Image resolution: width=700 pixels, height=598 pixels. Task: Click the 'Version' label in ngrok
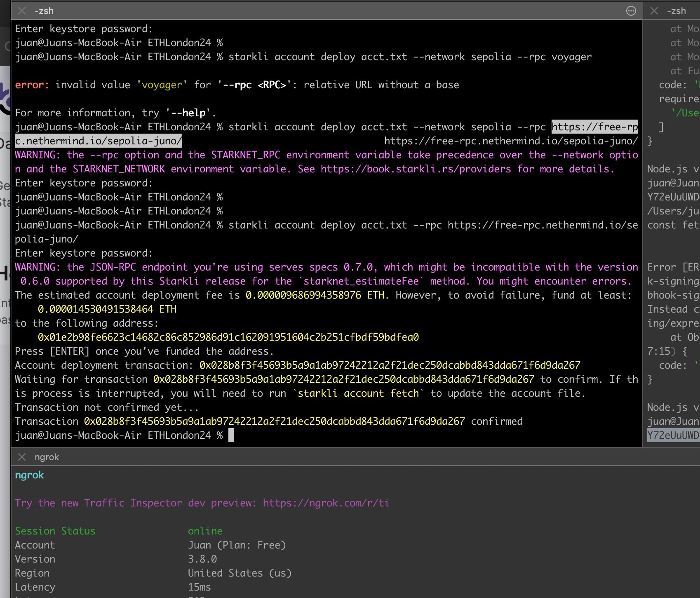pos(35,559)
